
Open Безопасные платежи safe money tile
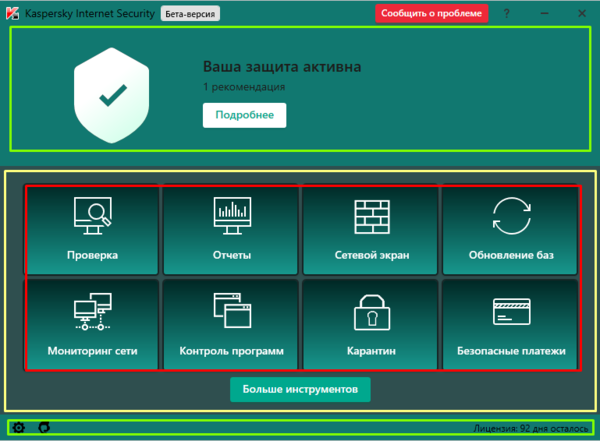[510, 325]
